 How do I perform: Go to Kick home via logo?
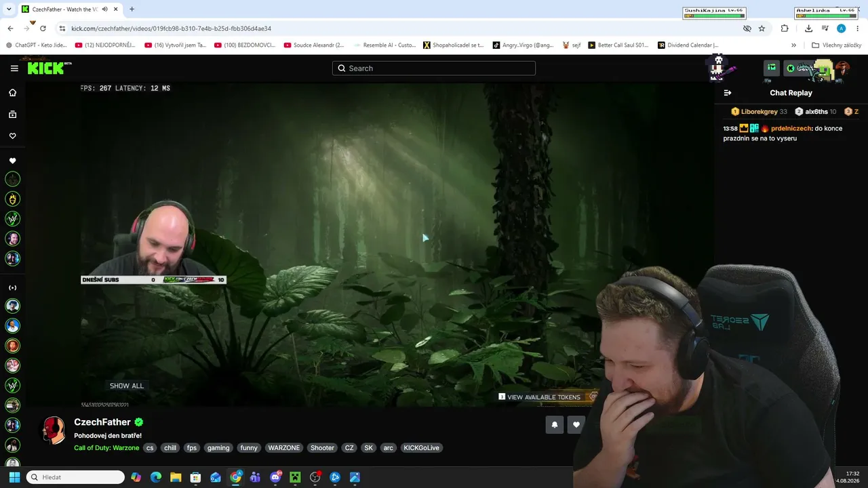(49, 68)
